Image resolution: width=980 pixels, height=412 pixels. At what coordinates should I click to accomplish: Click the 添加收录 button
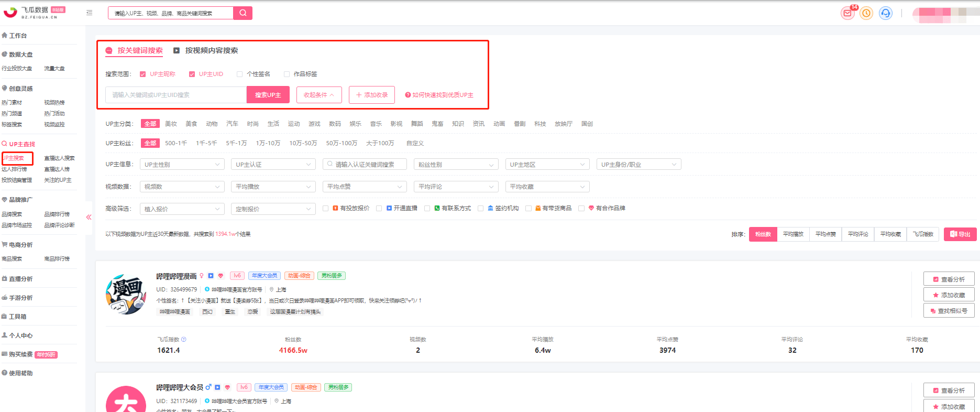pyautogui.click(x=372, y=95)
